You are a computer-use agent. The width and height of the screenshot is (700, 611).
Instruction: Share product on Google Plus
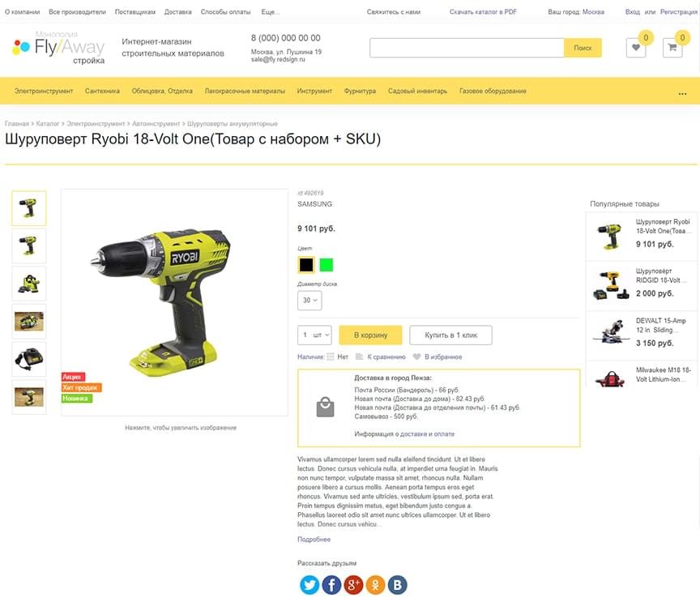point(353,584)
